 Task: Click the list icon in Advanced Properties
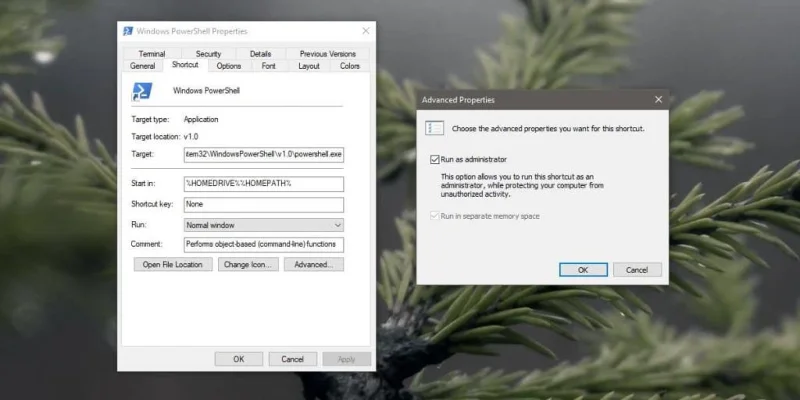click(434, 128)
